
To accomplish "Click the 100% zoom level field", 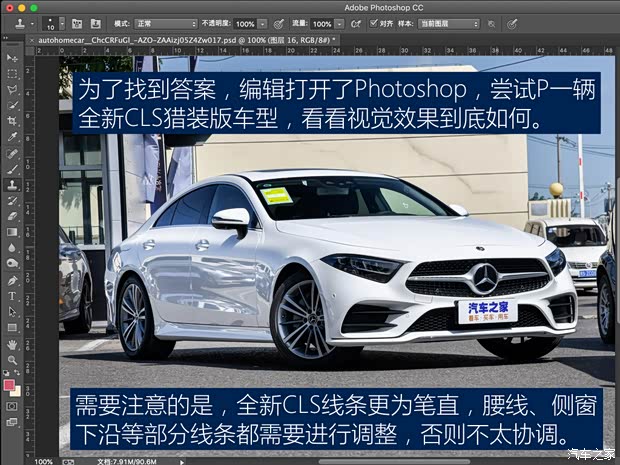I will pyautogui.click(x=44, y=461).
